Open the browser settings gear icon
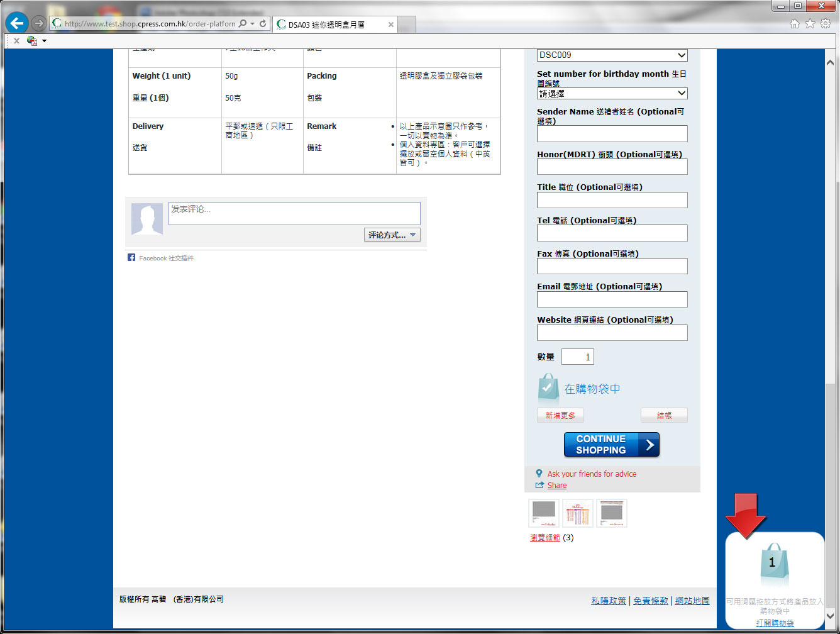The image size is (840, 634). [825, 24]
